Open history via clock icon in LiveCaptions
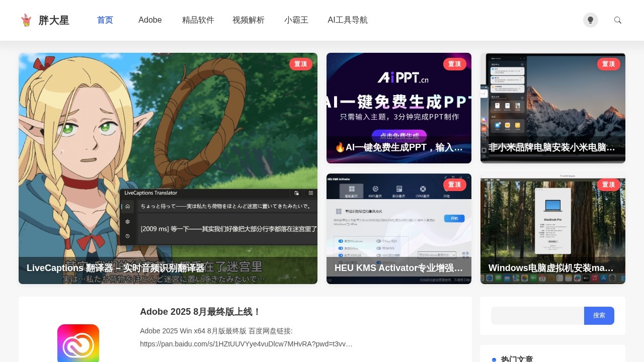The image size is (644, 362). click(127, 236)
